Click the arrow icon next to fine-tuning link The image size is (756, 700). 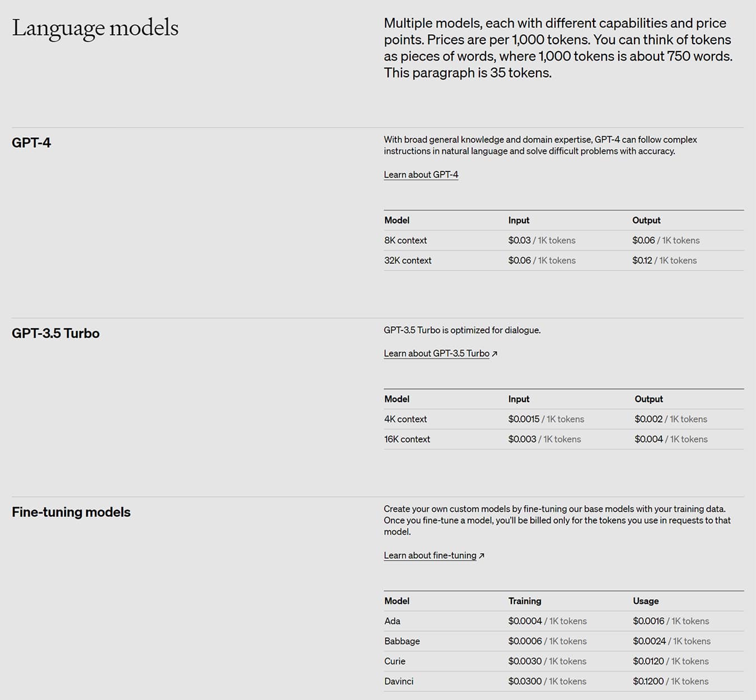tap(482, 556)
